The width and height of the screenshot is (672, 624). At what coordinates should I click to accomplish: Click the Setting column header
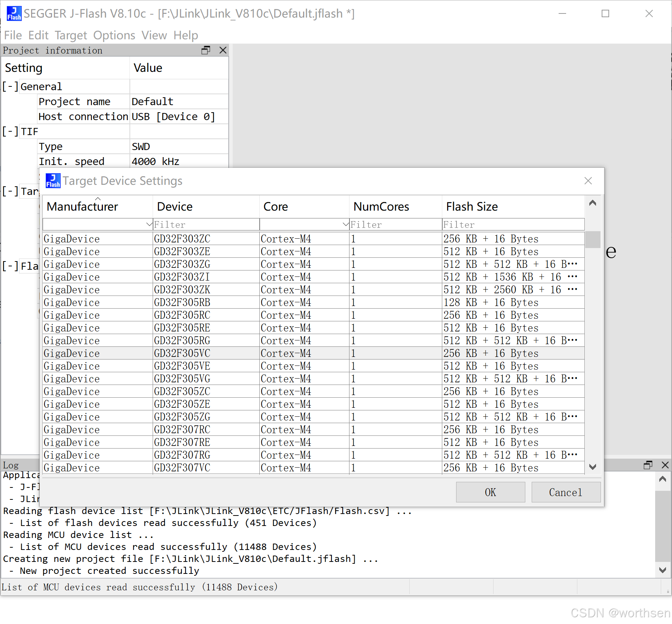coord(65,68)
